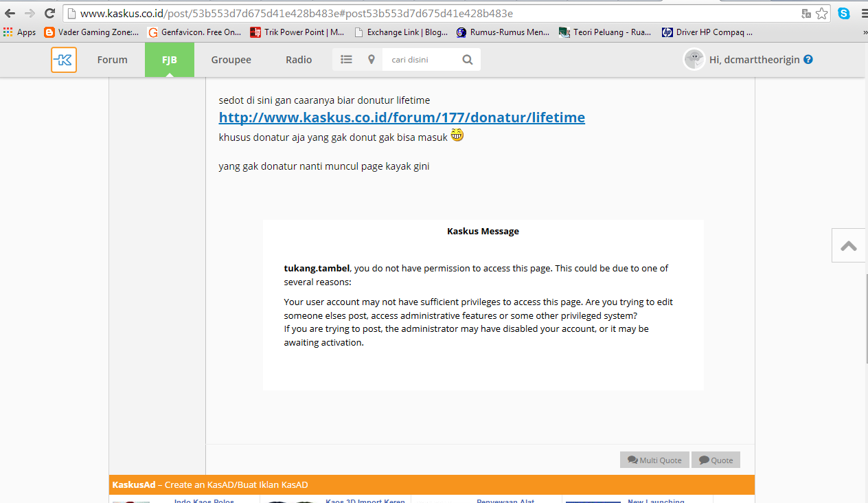Click the Quote button

tap(716, 460)
